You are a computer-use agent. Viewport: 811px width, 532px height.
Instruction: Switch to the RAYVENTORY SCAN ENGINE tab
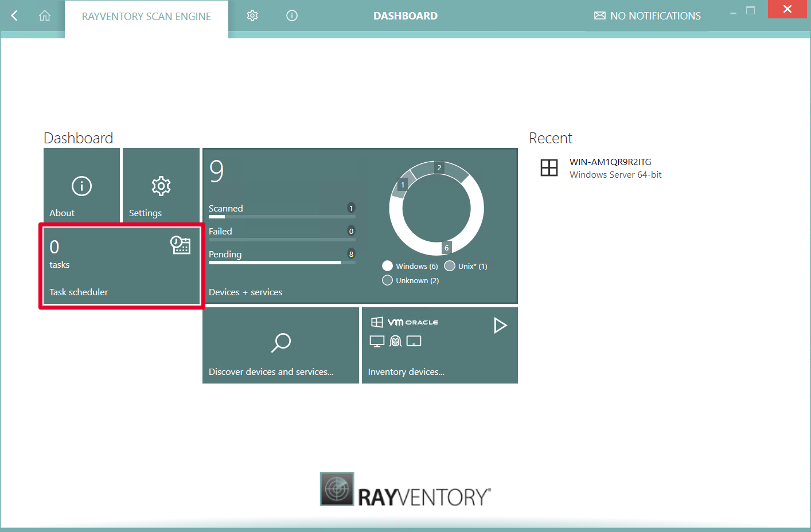146,16
